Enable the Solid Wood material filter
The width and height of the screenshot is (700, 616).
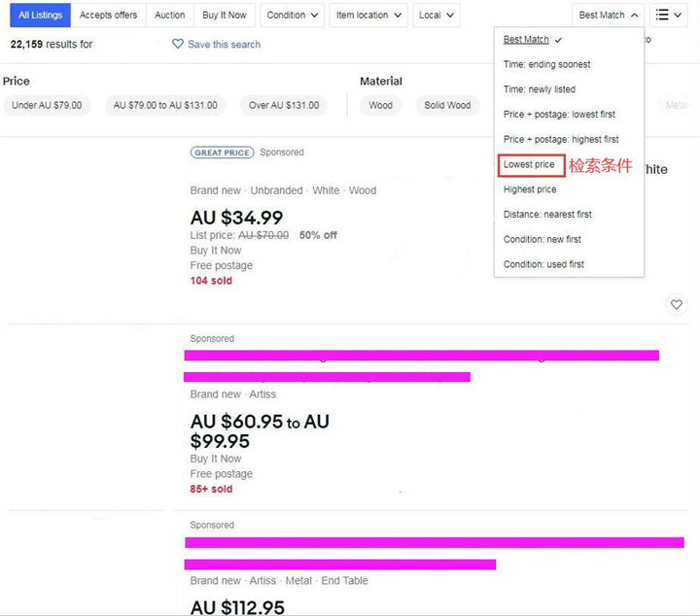(447, 105)
